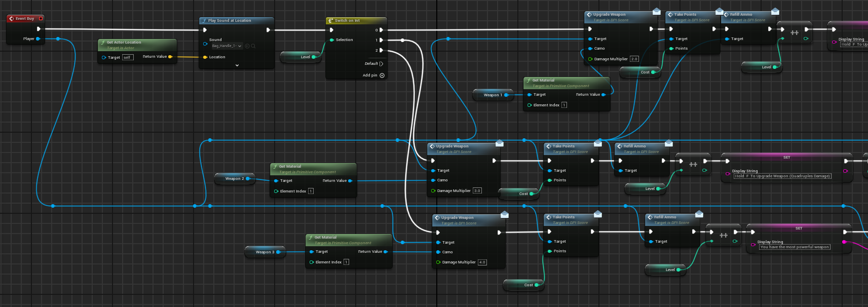Click output pin of the Weapon 3 variable
The height and width of the screenshot is (307, 868).
click(278, 252)
